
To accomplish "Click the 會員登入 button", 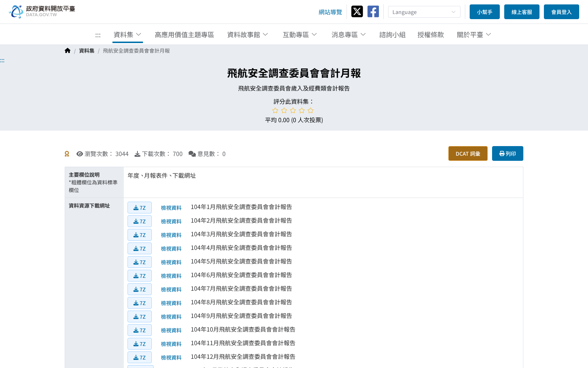I will pyautogui.click(x=562, y=12).
